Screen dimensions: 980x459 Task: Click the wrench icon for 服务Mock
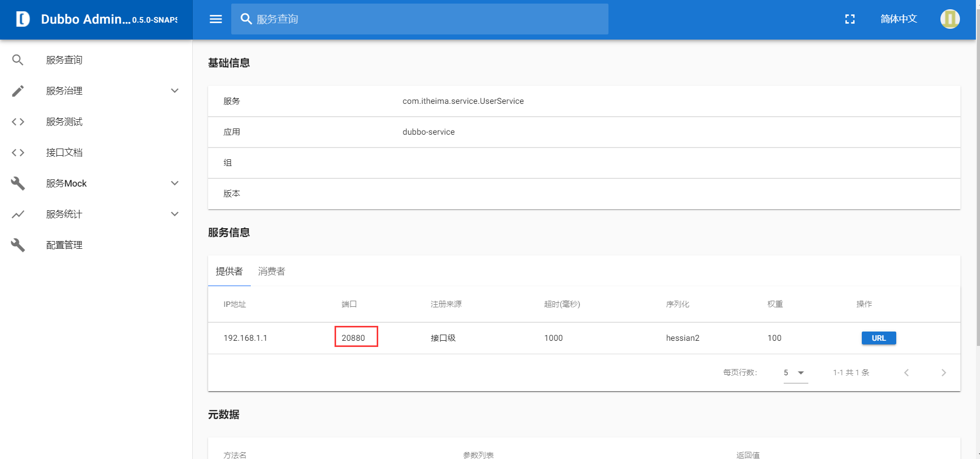(x=18, y=183)
